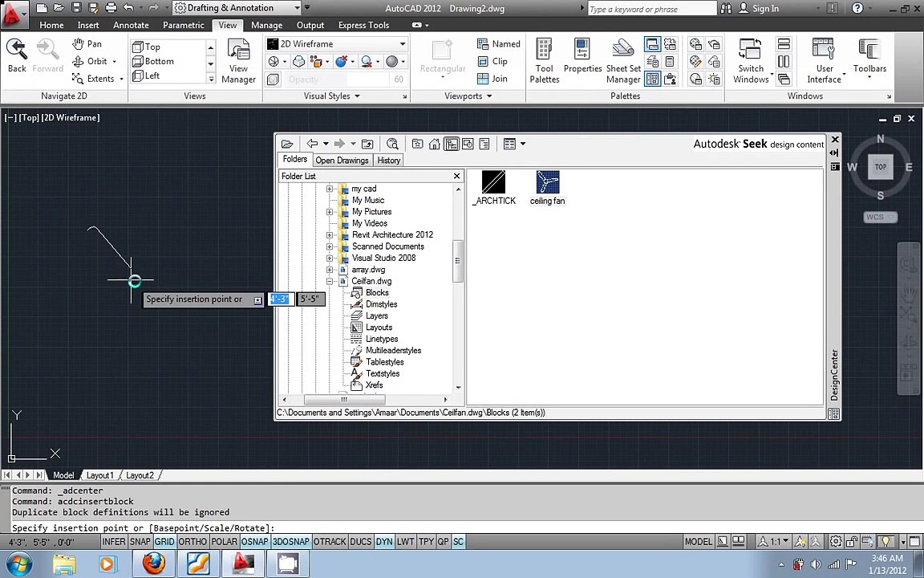
Task: Toggle INFER constraints in status bar
Action: point(114,541)
